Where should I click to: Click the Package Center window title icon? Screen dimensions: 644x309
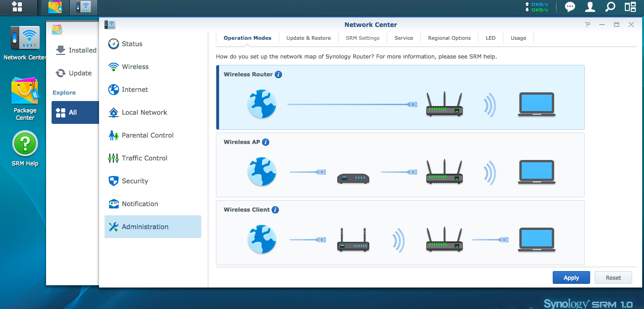57,30
